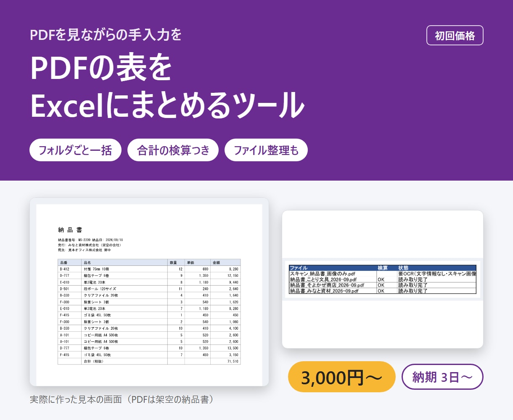513x420 pixels.
Task: Click the unit price 690
Action: point(205,269)
